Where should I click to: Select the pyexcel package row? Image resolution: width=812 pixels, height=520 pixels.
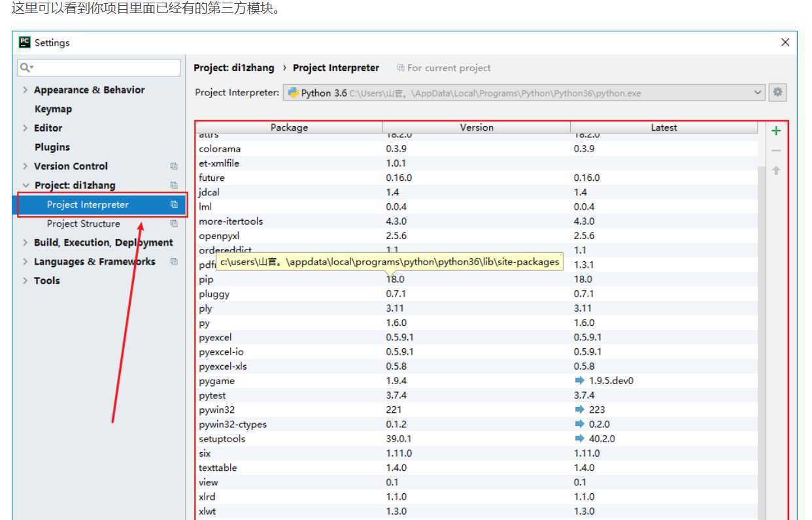point(477,337)
